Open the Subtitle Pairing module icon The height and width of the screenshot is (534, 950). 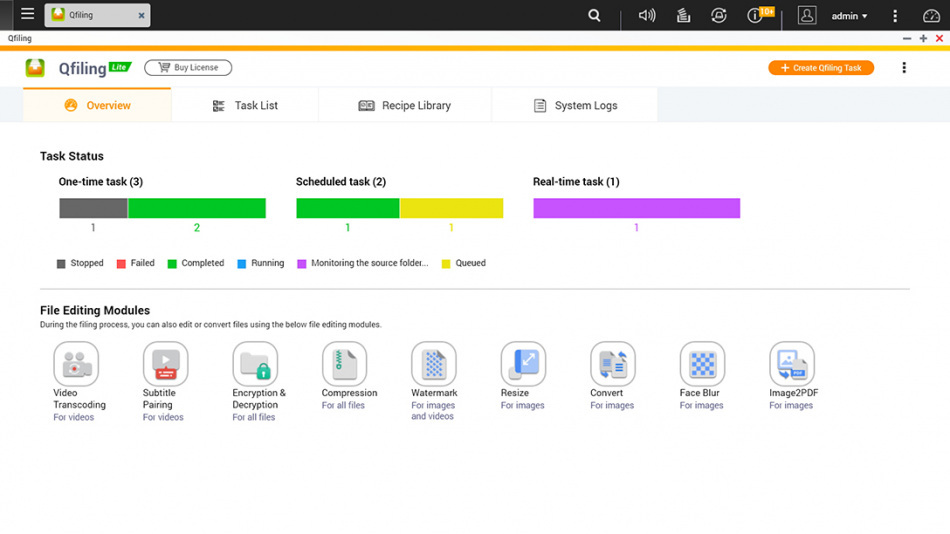point(165,363)
